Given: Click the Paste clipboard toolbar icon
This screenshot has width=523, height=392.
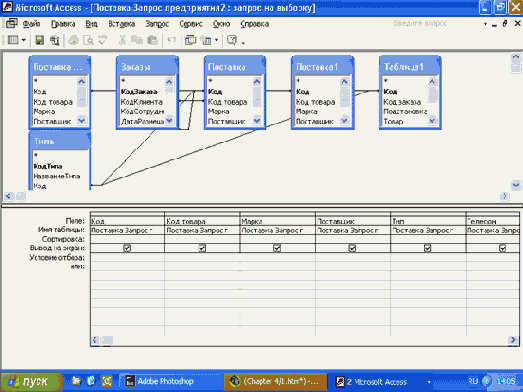Looking at the screenshot, I should coord(152,40).
